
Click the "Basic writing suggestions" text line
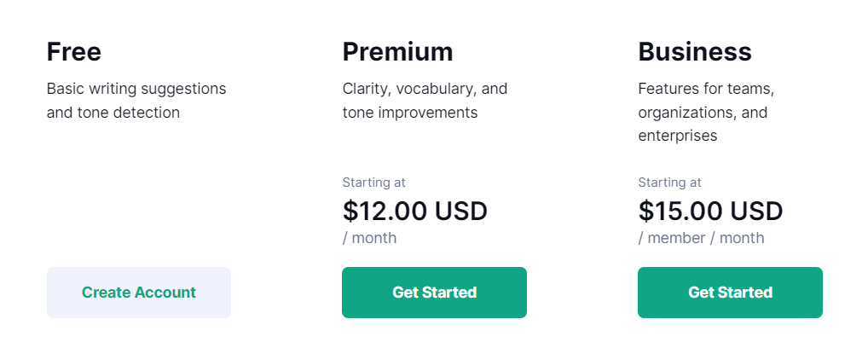[x=136, y=88]
